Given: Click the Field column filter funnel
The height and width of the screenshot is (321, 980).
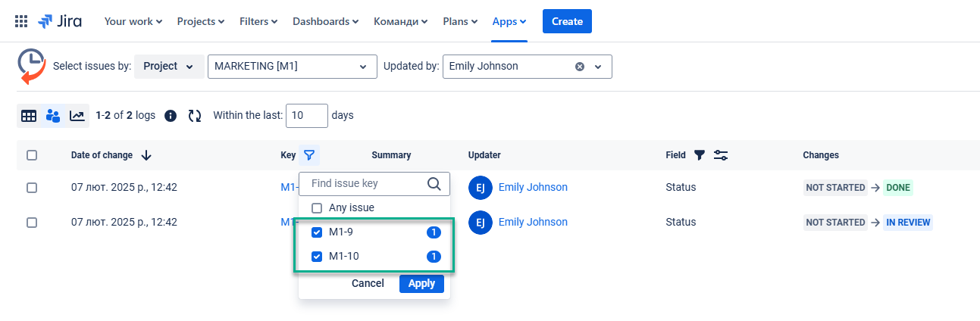Looking at the screenshot, I should [700, 155].
